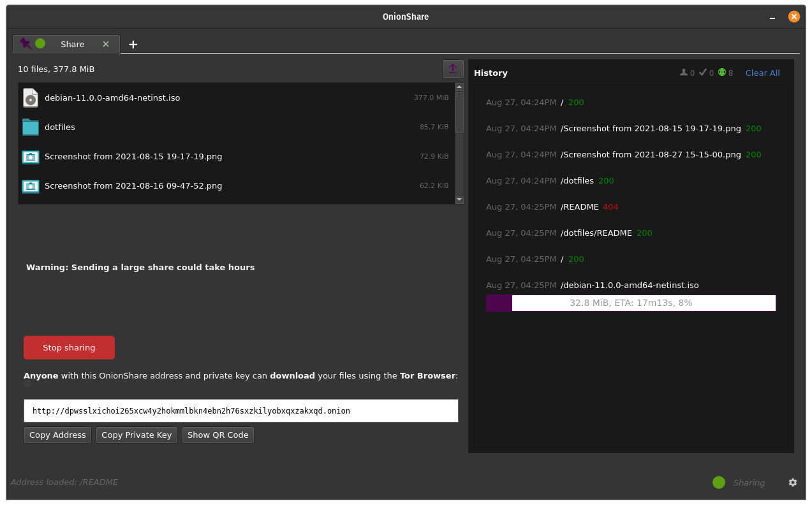Click the small info icon under description
Viewport: 812px width, 506px height.
[27, 384]
